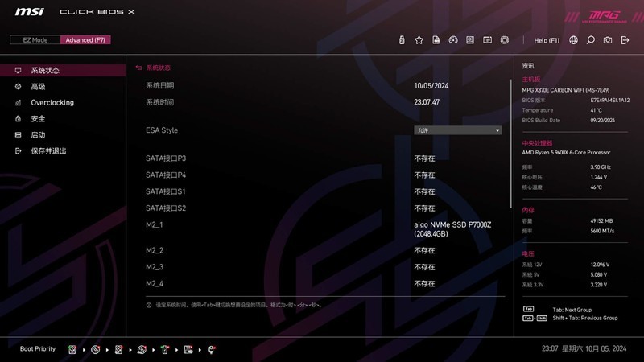644x362 pixels.
Task: Select the Advanced (F7) mode tab
Action: tap(85, 39)
